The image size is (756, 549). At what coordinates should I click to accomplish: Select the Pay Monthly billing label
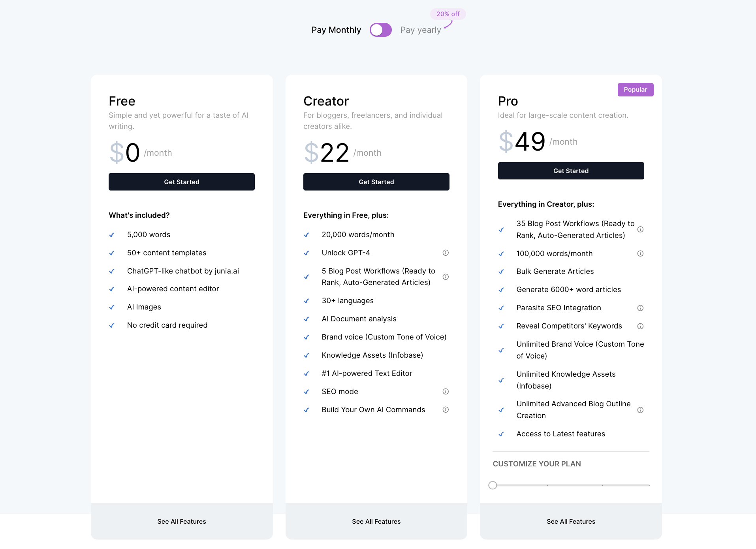pos(336,30)
